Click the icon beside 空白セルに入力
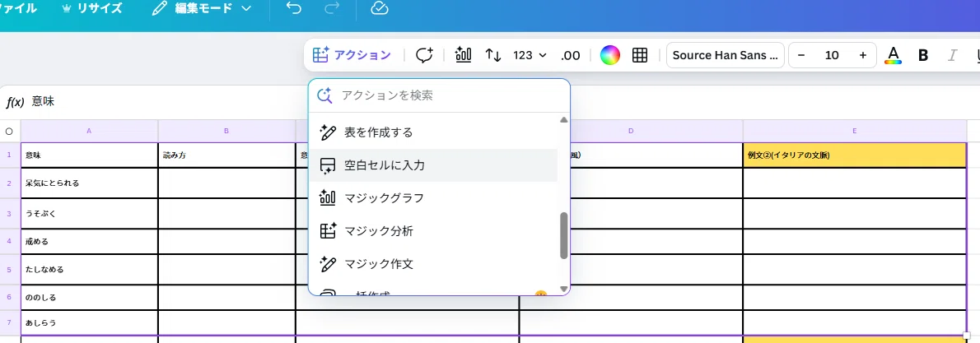 (x=328, y=165)
